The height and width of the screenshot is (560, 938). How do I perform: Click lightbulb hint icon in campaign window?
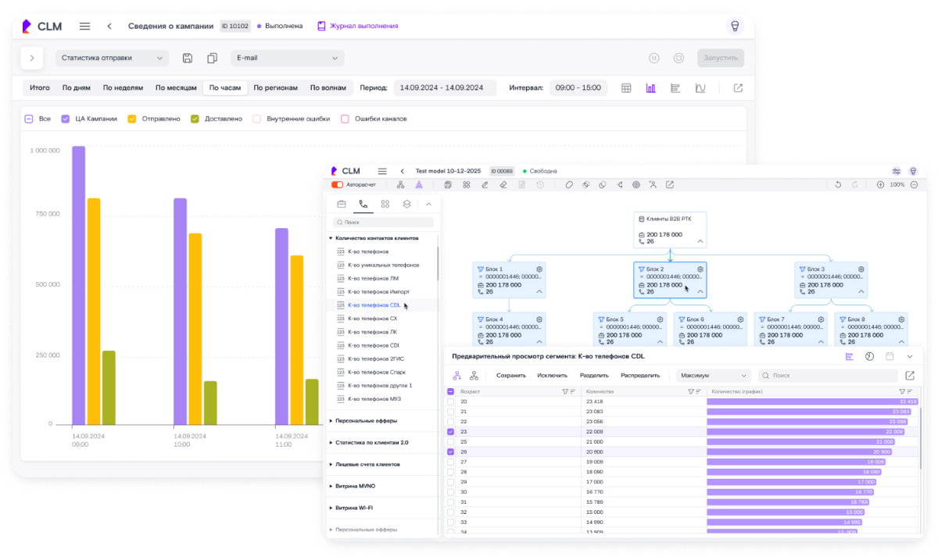(735, 26)
